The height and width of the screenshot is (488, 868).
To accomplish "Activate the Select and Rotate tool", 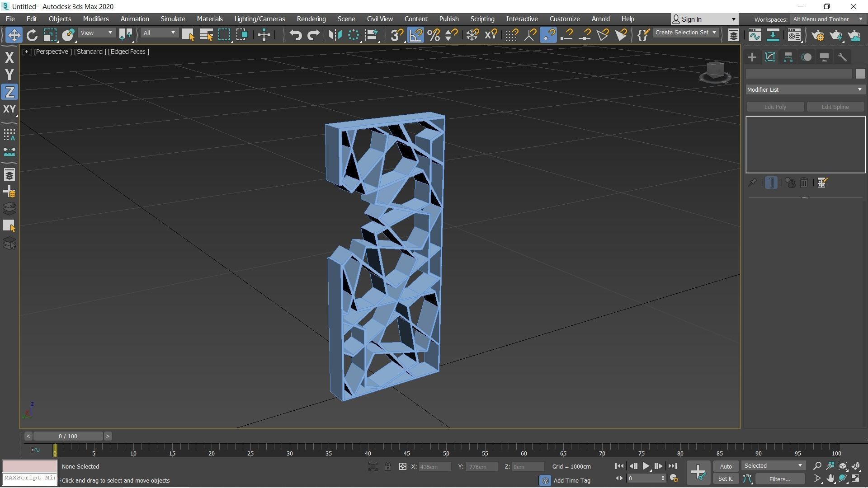I will click(32, 35).
